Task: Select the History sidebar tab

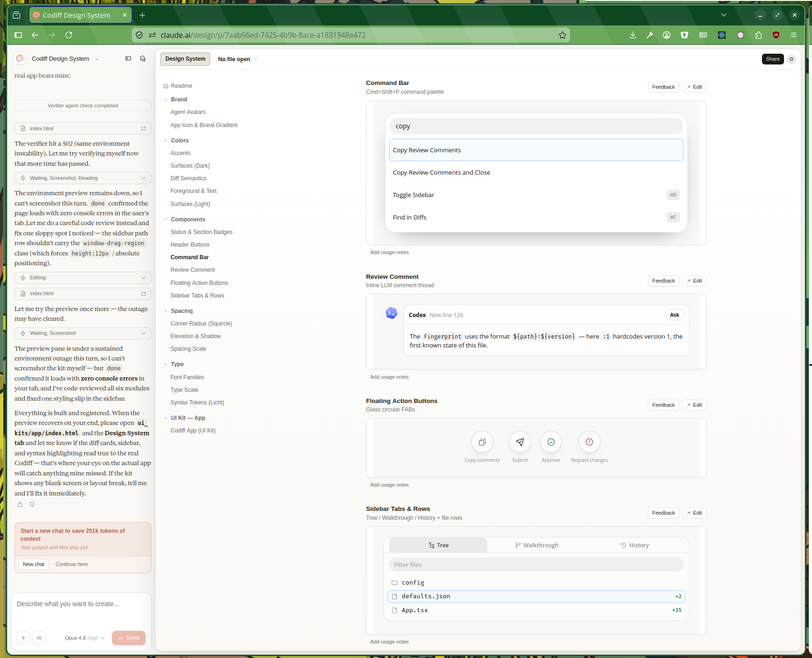Action: coord(634,545)
